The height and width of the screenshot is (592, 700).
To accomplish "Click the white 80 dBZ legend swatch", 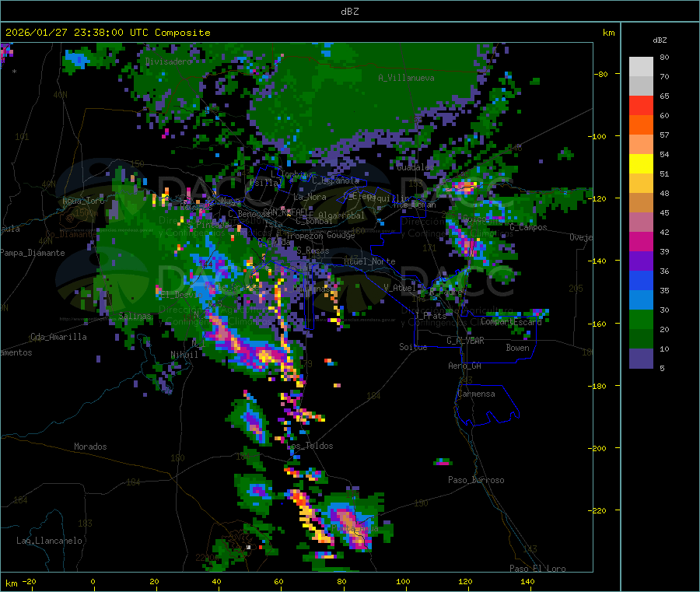I will pyautogui.click(x=641, y=67).
